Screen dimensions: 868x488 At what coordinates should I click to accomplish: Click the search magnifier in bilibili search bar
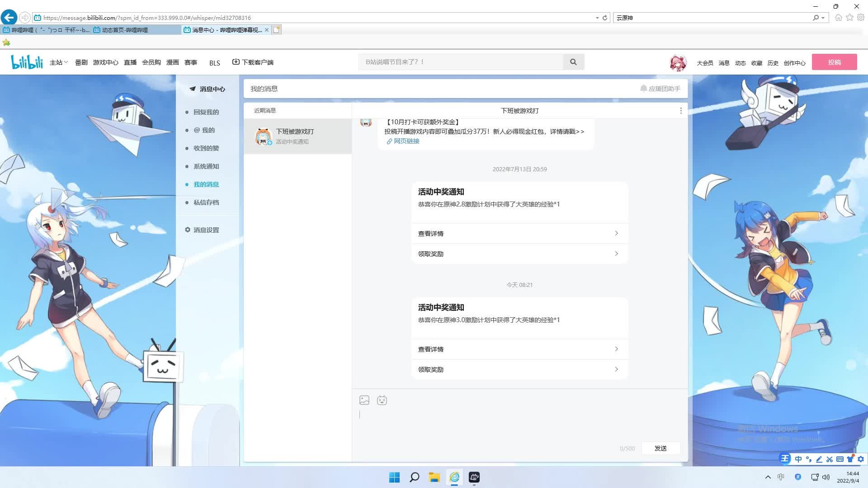[x=573, y=62]
